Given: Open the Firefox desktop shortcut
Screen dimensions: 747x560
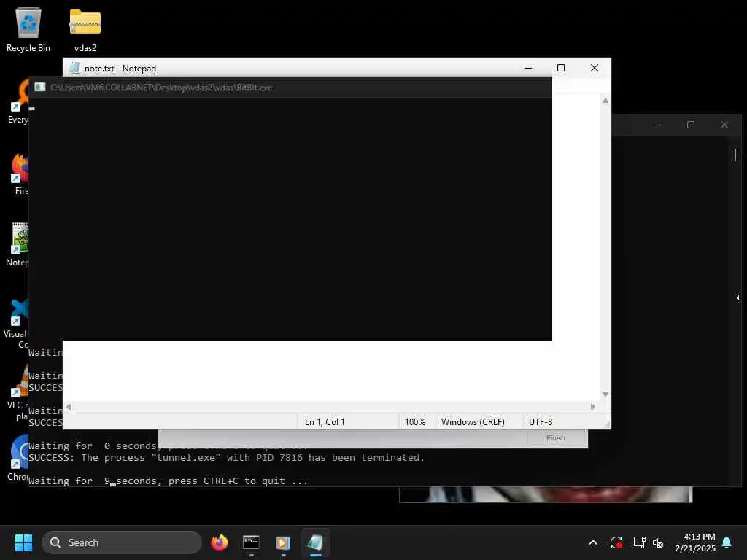Looking at the screenshot, I should coord(20,174).
